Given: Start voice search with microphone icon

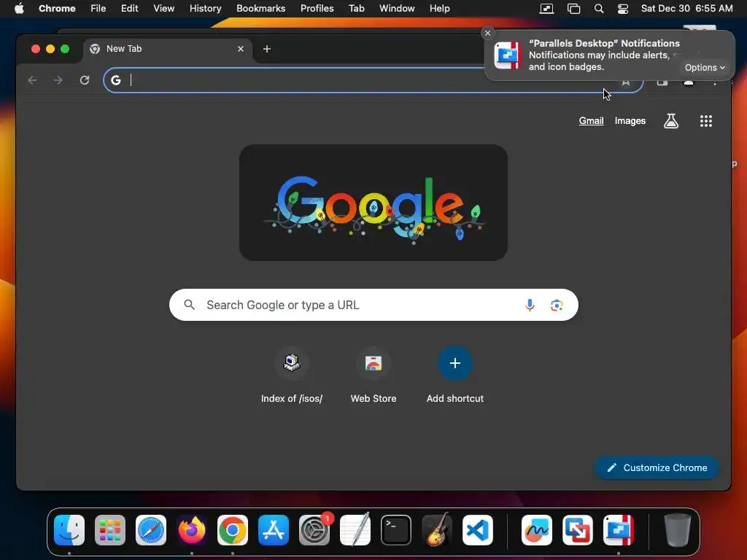Looking at the screenshot, I should (530, 305).
